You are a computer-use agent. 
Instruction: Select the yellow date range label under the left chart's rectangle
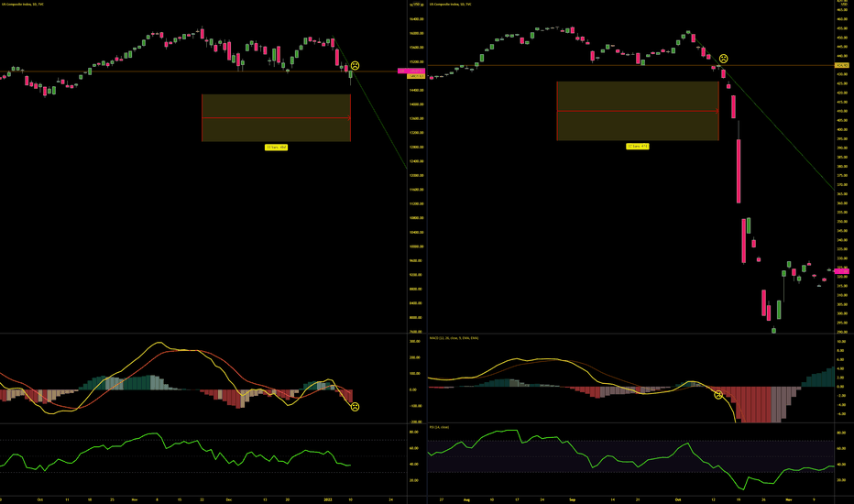tap(276, 148)
